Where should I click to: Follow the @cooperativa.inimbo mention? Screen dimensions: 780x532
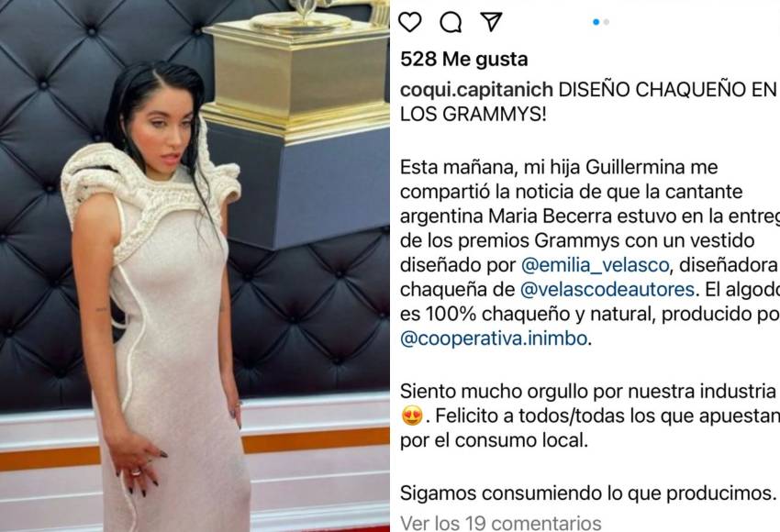click(x=494, y=338)
